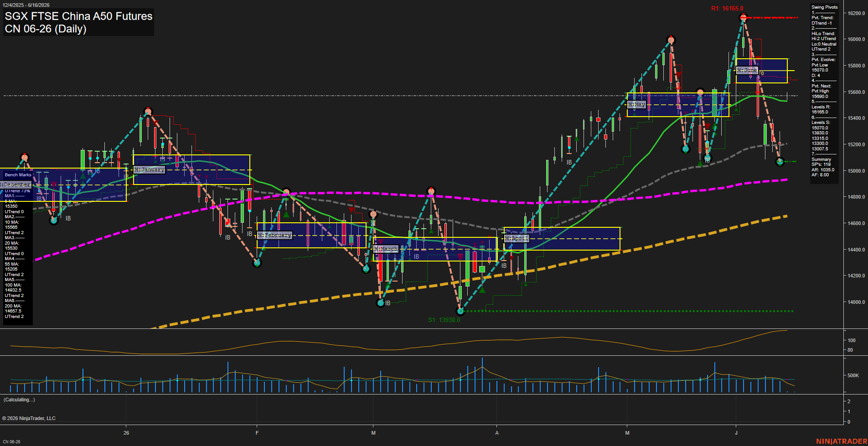The width and height of the screenshot is (868, 446).
Task: Click the 10 MA: 15565 benchmark entry
Action: tap(12, 225)
